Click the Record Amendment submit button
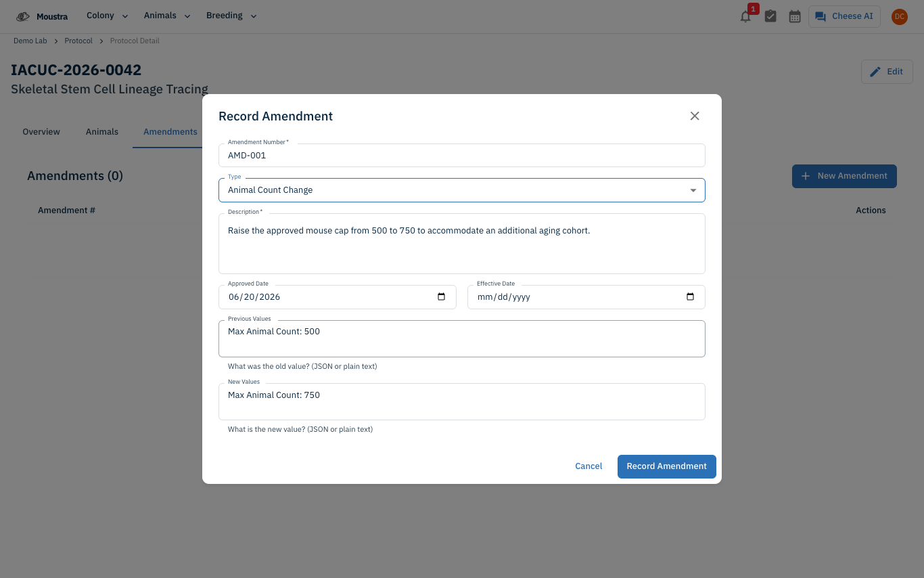924x578 pixels. (667, 466)
